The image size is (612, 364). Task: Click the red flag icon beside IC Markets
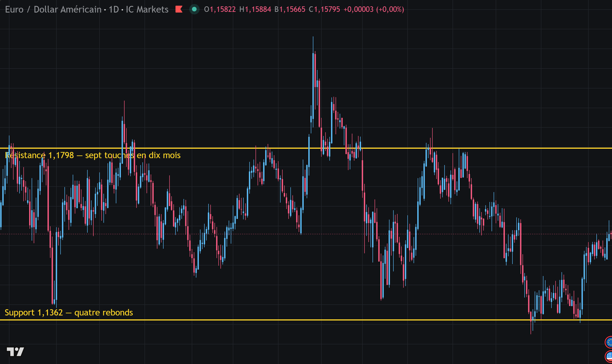(179, 9)
